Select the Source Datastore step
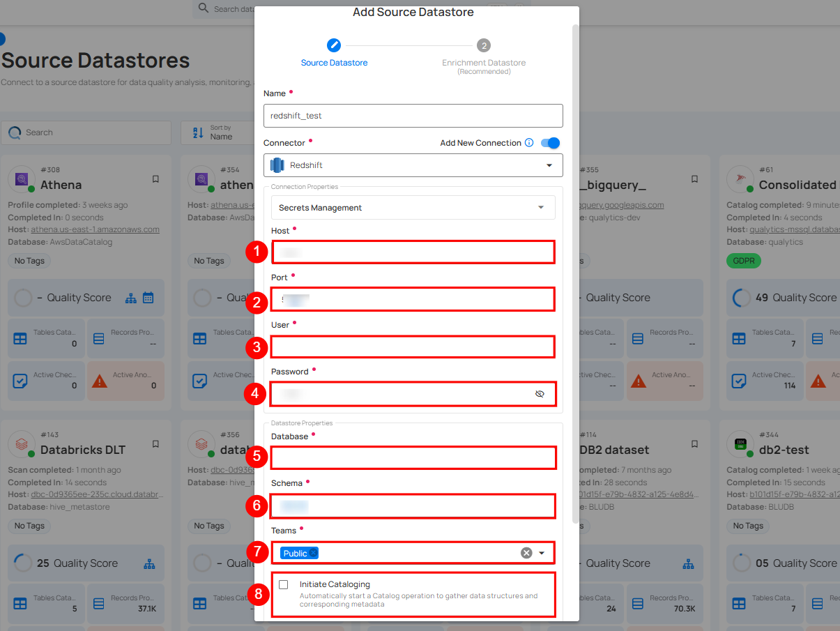Image resolution: width=840 pixels, height=631 pixels. [334, 46]
